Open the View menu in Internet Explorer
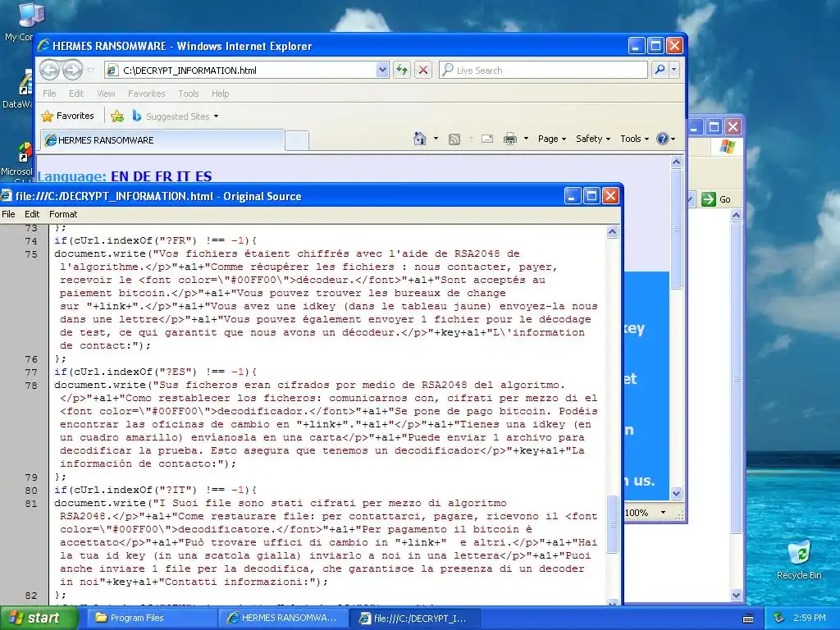 [106, 94]
